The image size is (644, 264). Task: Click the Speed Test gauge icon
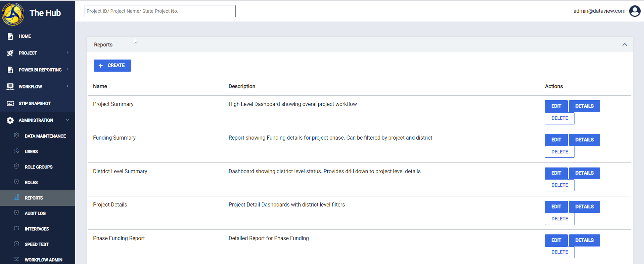[16, 244]
